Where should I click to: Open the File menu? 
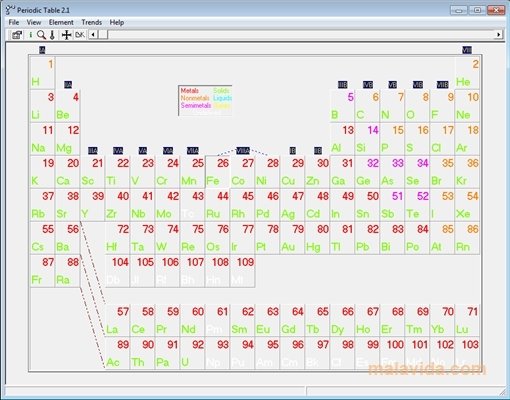14,22
